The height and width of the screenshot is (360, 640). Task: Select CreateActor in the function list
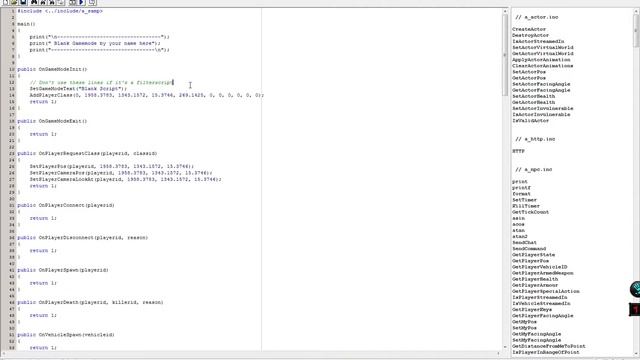pos(529,29)
